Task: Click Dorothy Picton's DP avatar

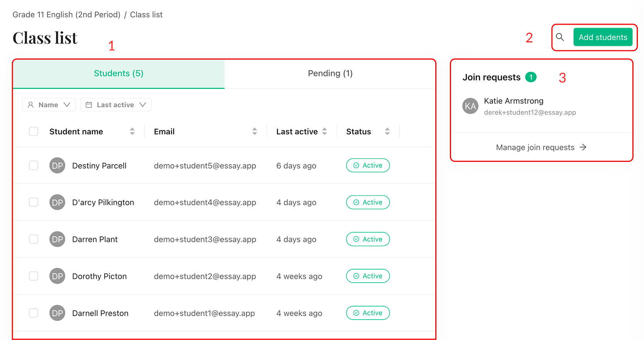Action: (x=57, y=276)
